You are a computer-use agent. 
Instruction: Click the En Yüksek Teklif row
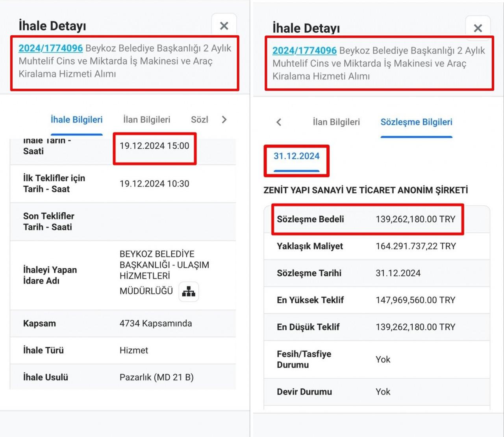(x=376, y=300)
